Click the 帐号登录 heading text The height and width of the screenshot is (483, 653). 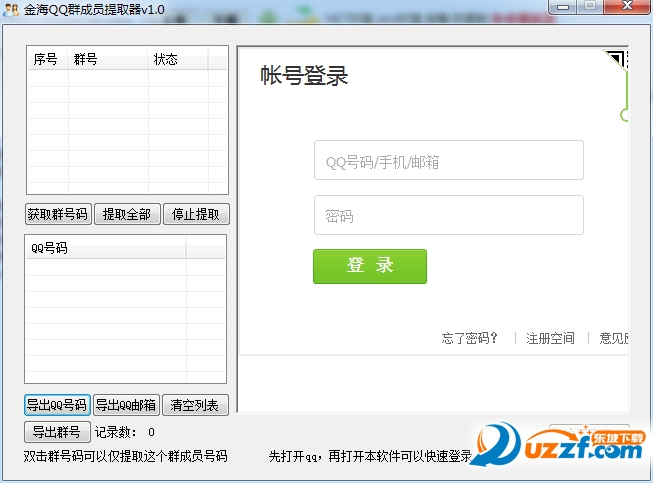click(x=304, y=75)
